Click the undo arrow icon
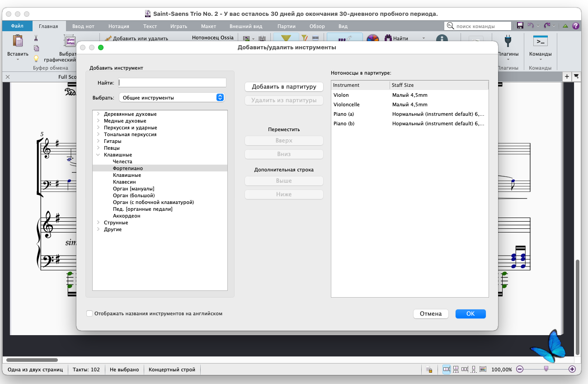This screenshot has width=588, height=384. (531, 26)
